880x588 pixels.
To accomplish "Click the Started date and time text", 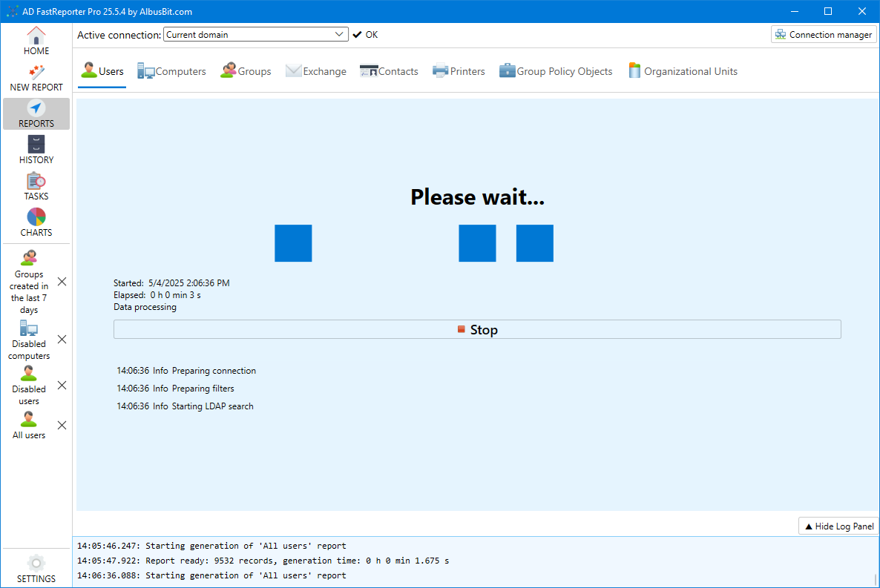I will [x=171, y=283].
